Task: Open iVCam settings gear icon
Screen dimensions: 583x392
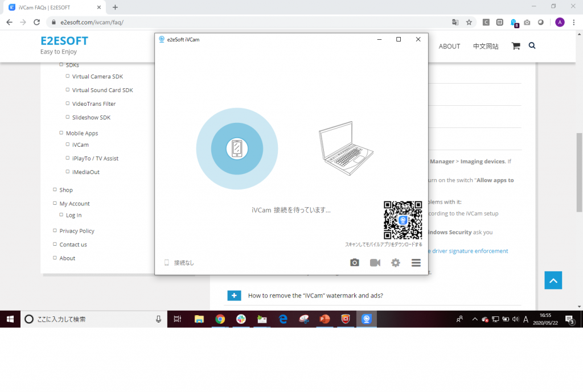Action: [x=396, y=263]
